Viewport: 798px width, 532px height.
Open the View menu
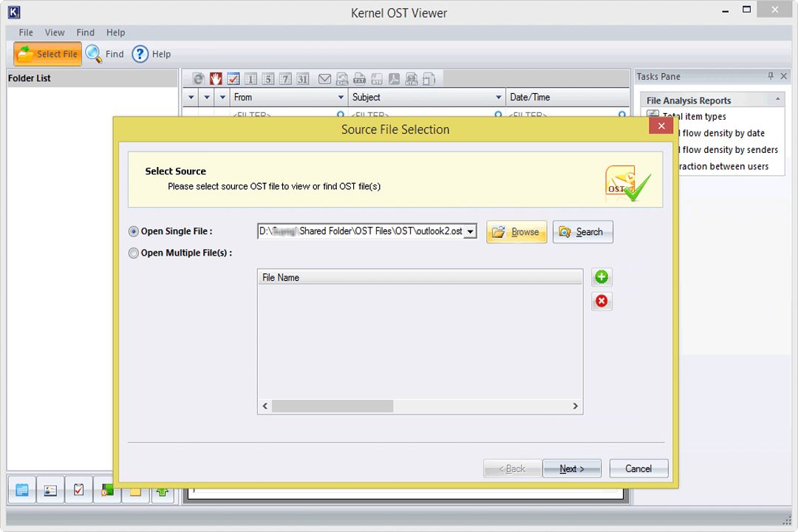pyautogui.click(x=55, y=33)
